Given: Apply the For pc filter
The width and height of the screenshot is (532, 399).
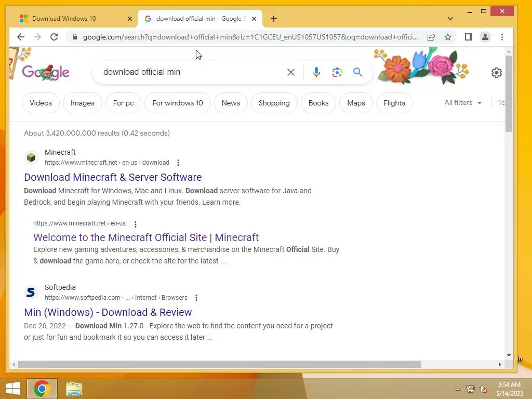Looking at the screenshot, I should pyautogui.click(x=123, y=103).
